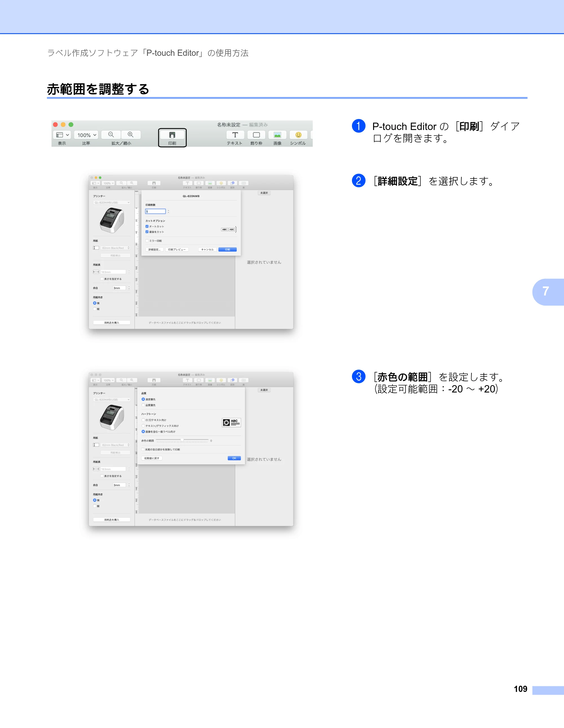Open the 表示 view dropdown in the top toolbar image
564x728 pixels.
62,135
